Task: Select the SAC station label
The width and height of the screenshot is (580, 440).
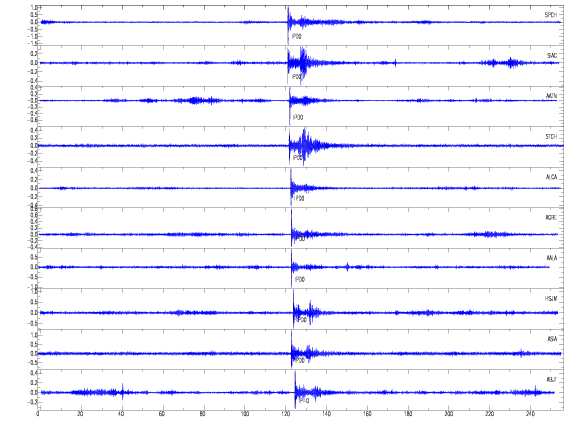Action: (x=552, y=55)
